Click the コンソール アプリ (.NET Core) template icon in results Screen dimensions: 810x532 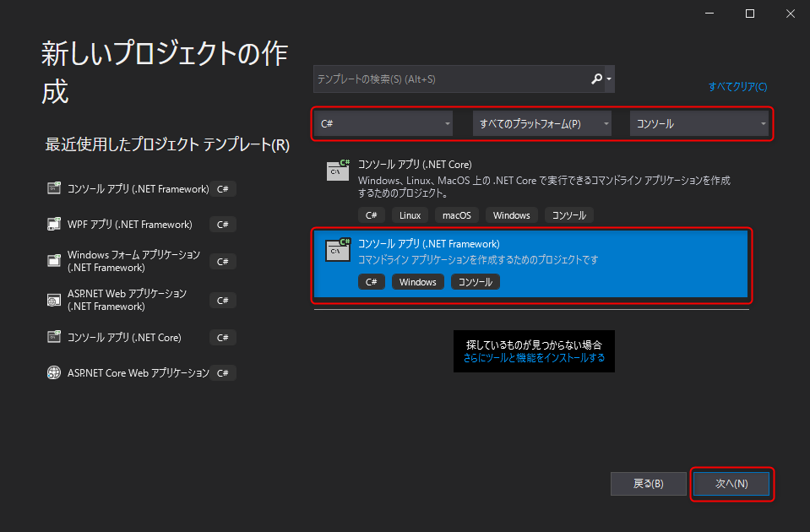point(339,170)
